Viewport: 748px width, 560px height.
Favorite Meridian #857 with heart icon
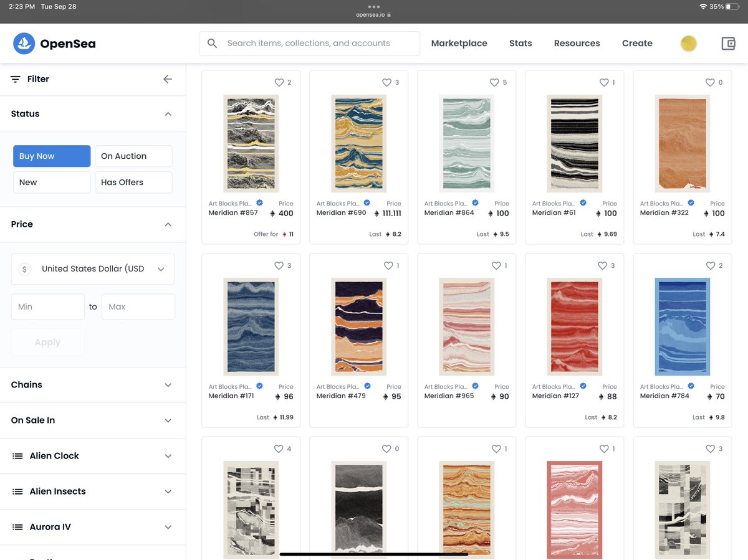click(279, 82)
